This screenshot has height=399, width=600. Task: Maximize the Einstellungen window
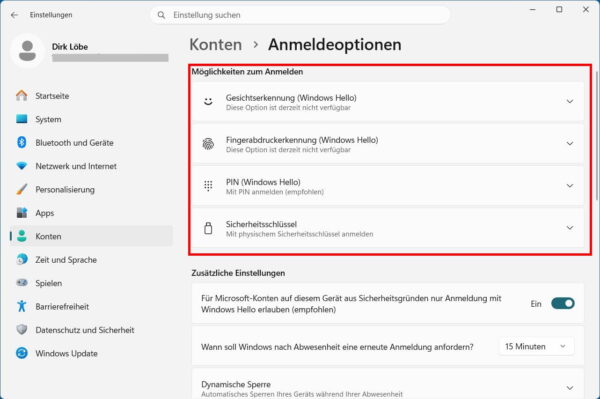(x=559, y=9)
